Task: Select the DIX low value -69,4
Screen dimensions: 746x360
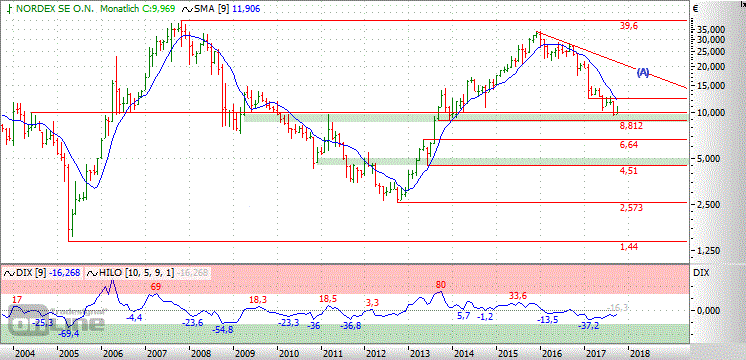Action: (69, 335)
